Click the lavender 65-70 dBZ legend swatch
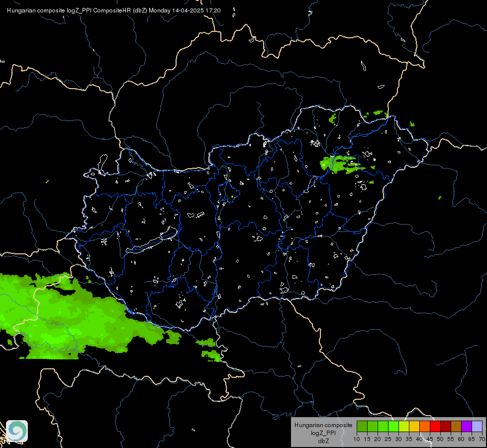The width and height of the screenshot is (487, 448). point(477,426)
